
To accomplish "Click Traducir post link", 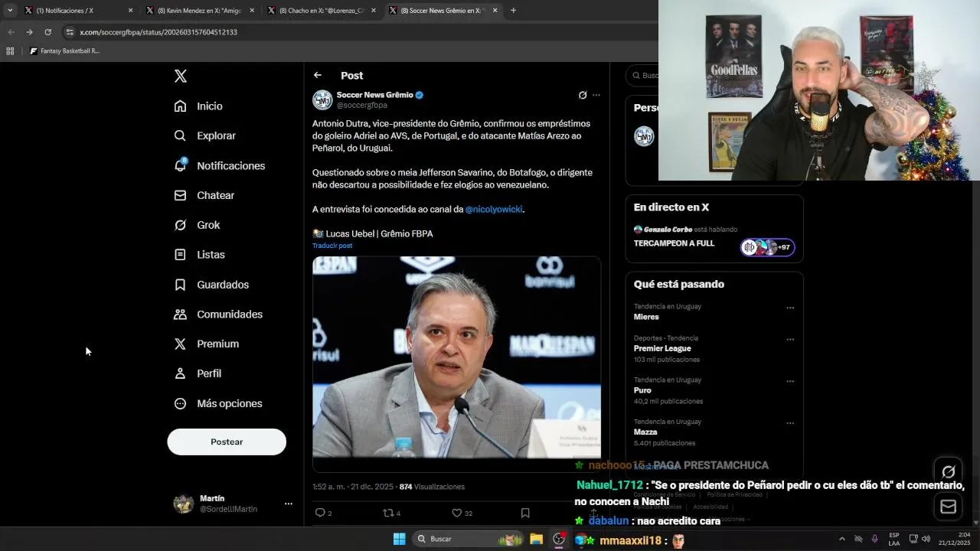I will pos(332,246).
